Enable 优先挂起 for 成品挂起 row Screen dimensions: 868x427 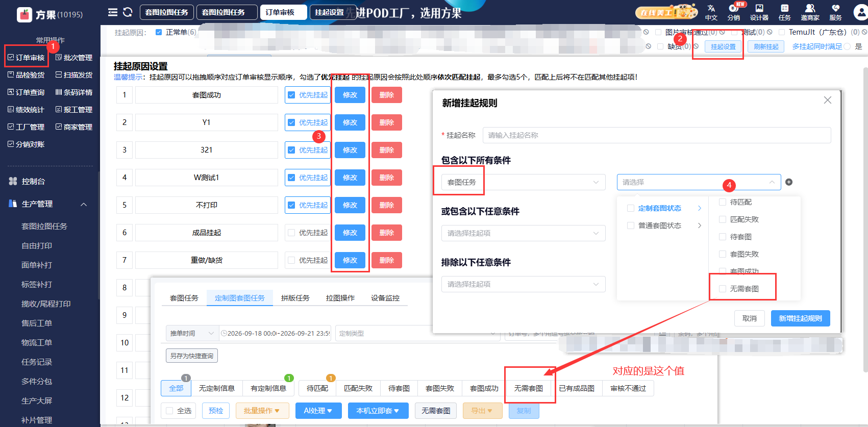[x=291, y=233]
